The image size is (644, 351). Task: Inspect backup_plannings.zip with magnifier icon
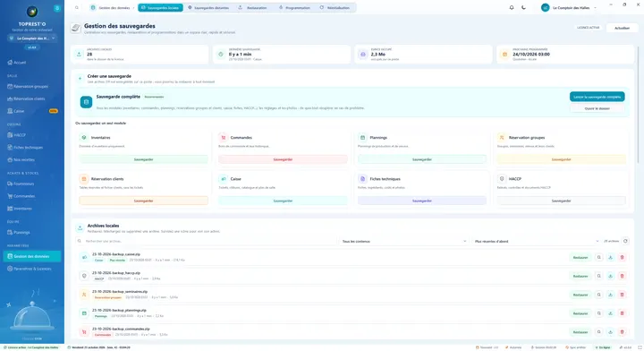[598, 313]
